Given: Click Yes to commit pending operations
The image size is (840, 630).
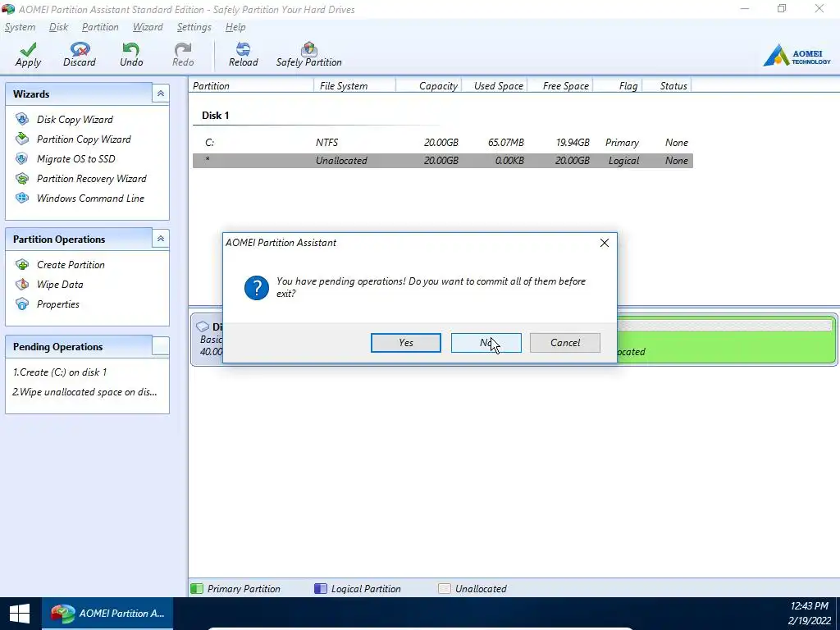Looking at the screenshot, I should (x=405, y=343).
